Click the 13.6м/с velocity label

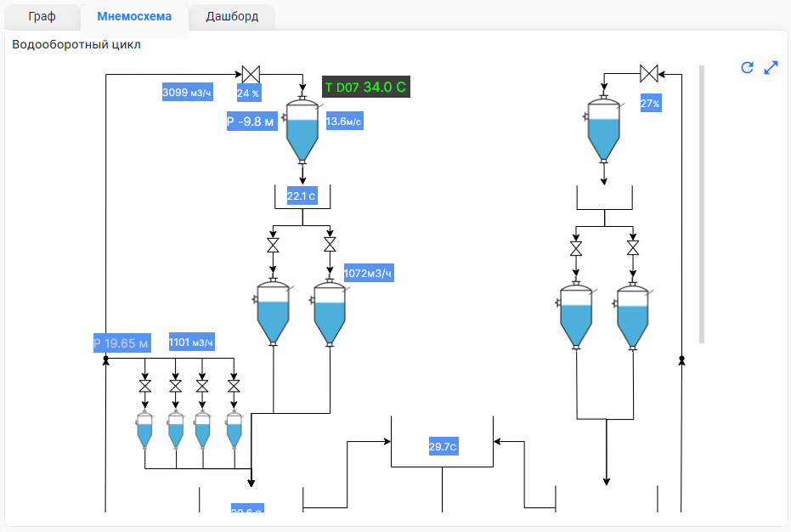tap(344, 122)
